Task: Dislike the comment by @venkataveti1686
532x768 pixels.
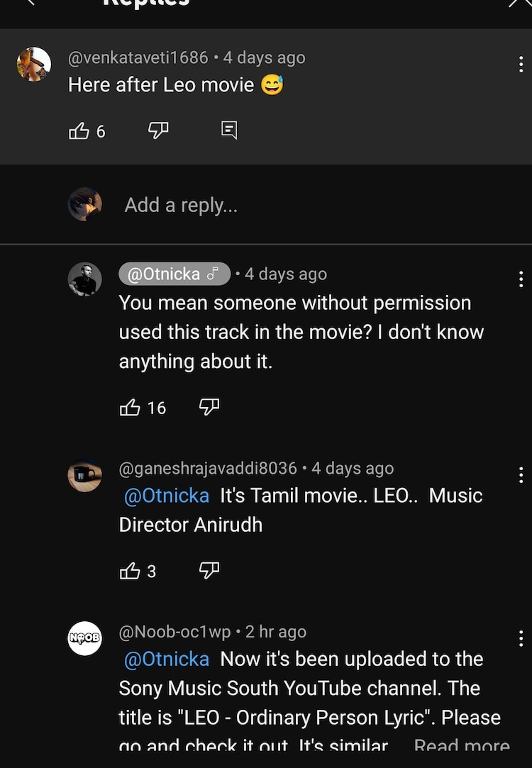Action: [x=158, y=130]
